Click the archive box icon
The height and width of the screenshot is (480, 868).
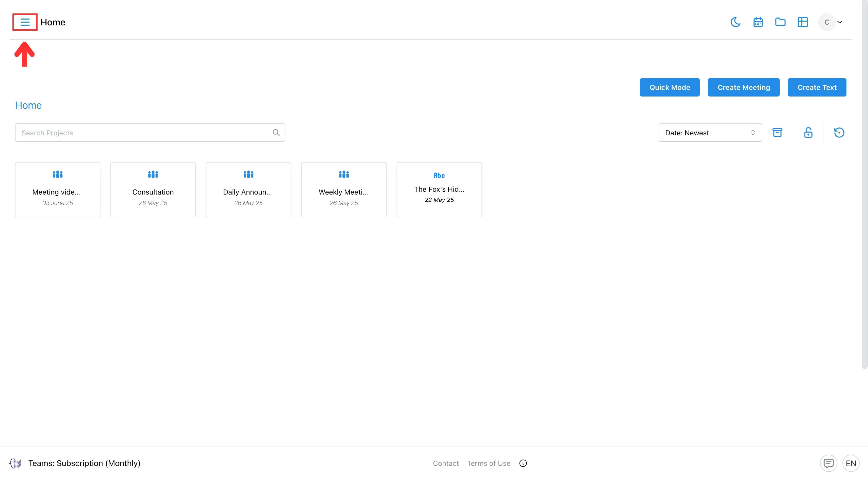(777, 133)
